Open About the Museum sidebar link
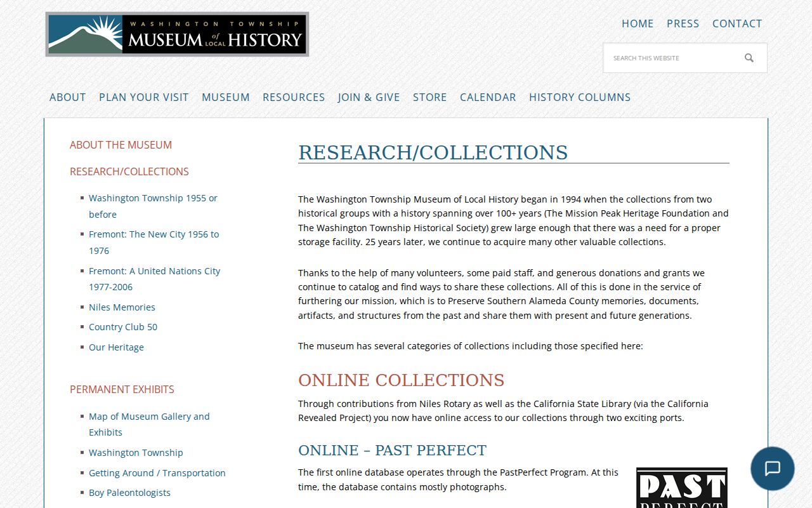This screenshot has height=508, width=812. [x=121, y=145]
